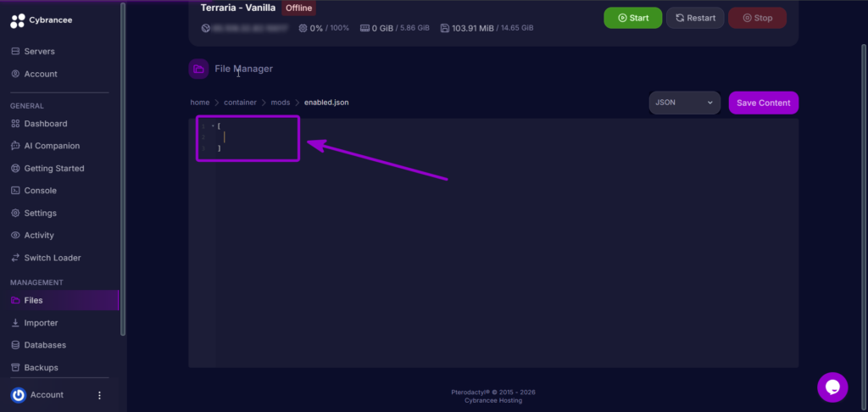Viewport: 868px width, 412px height.
Task: Start the Terraria server
Action: point(632,18)
